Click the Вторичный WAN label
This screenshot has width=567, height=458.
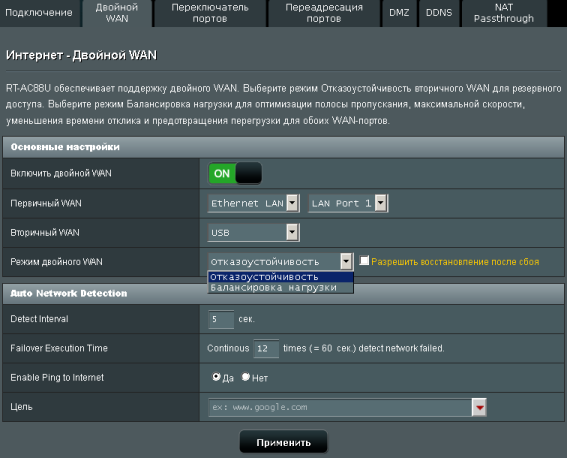[x=45, y=232]
